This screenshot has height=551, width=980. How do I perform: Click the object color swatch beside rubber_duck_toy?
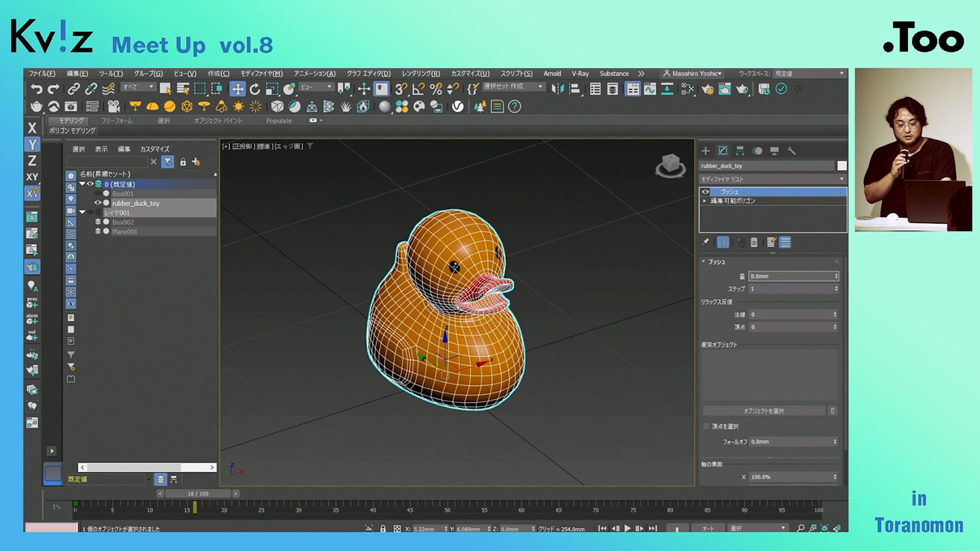coord(842,166)
